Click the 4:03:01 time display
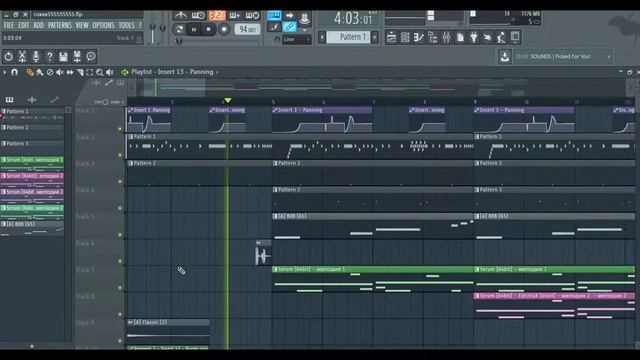Viewport: 640px width, 360px height. click(353, 19)
